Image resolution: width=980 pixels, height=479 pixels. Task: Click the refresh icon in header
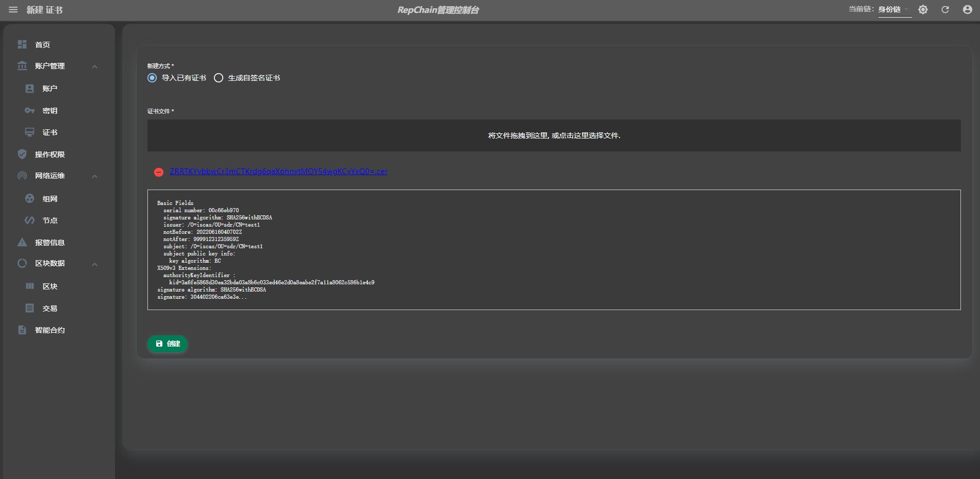945,10
